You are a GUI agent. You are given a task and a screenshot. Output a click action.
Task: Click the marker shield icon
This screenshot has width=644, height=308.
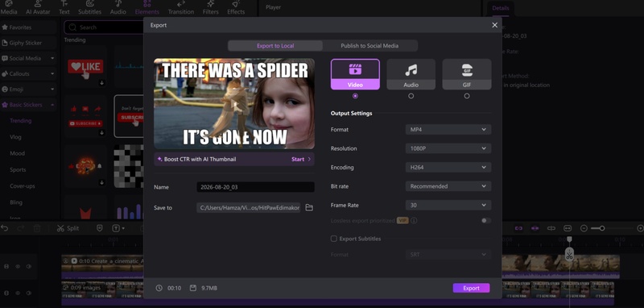99,228
